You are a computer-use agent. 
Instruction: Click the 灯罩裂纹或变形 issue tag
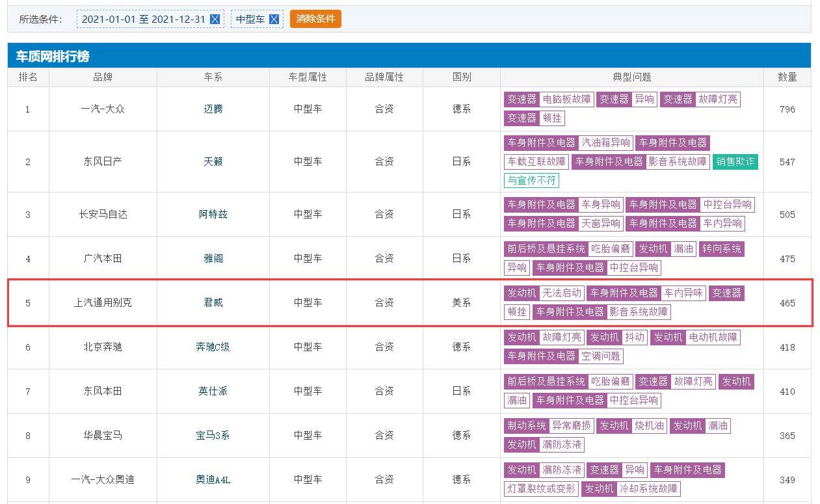click(x=541, y=488)
